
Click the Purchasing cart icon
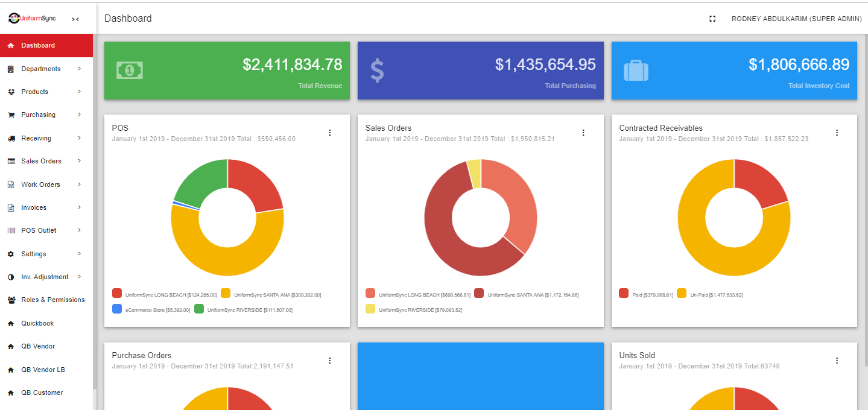tap(11, 115)
